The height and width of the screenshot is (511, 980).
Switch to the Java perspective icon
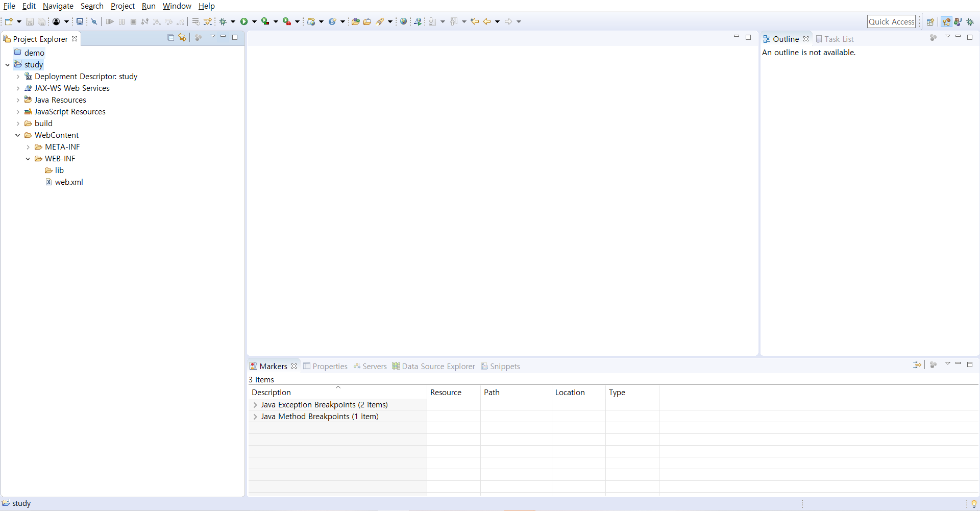point(958,22)
